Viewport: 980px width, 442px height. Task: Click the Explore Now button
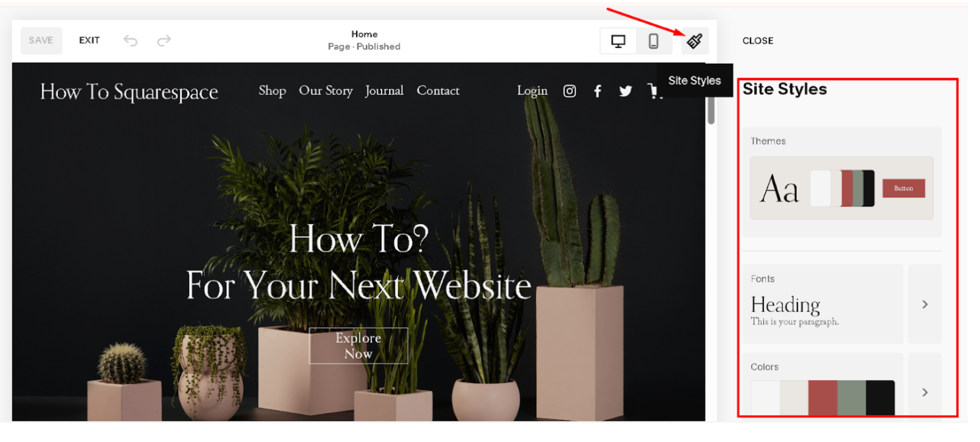pyautogui.click(x=359, y=346)
